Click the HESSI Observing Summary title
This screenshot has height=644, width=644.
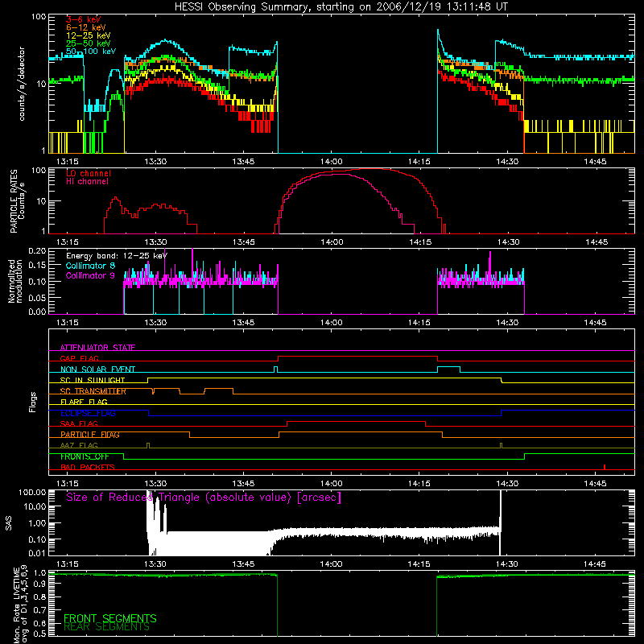341,7
